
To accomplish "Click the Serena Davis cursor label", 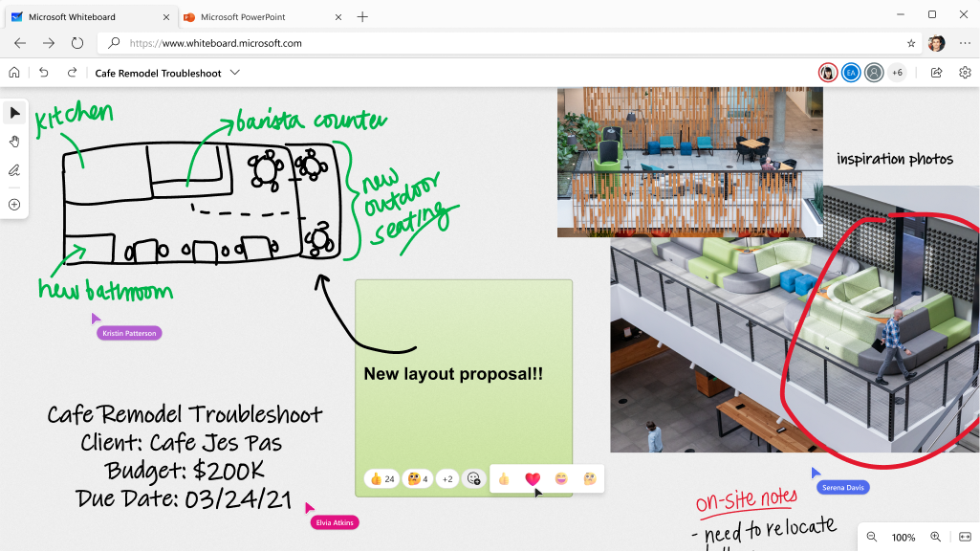I will click(843, 488).
